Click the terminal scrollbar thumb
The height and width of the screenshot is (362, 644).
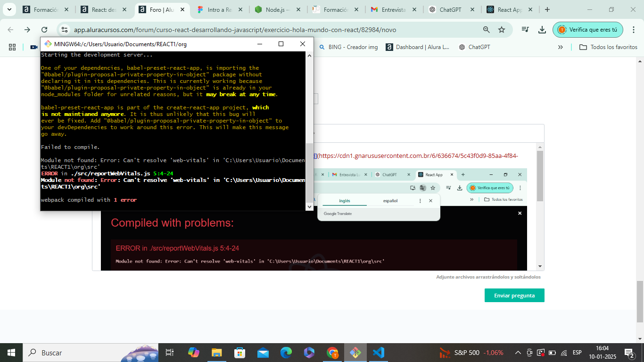point(310,173)
